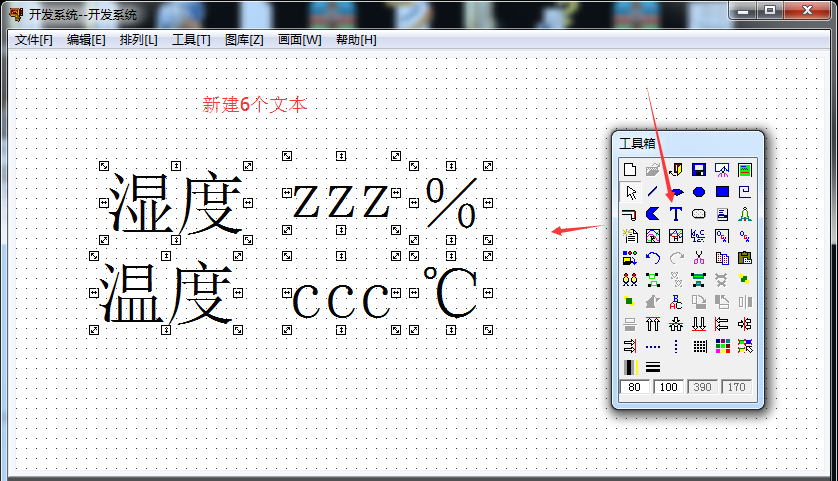
Task: Select the filled blue rectangle tool
Action: pos(722,192)
